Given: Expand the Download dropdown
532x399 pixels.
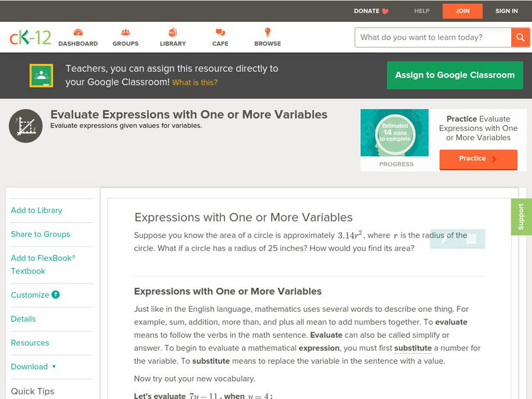Looking at the screenshot, I should [x=33, y=366].
